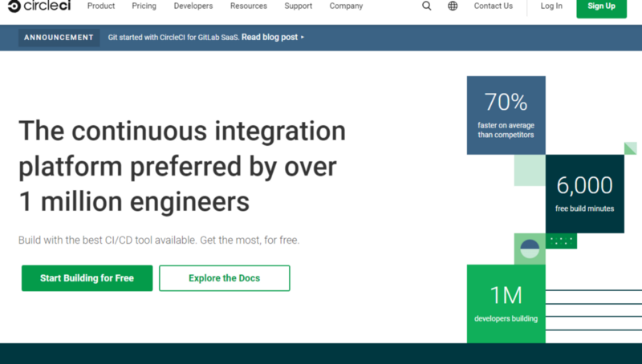
Task: Open the search magnifier icon
Action: click(x=427, y=6)
